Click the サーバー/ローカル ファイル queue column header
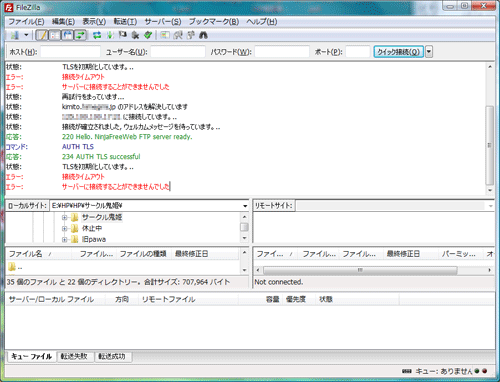The width and height of the screenshot is (500, 382). click(x=56, y=299)
